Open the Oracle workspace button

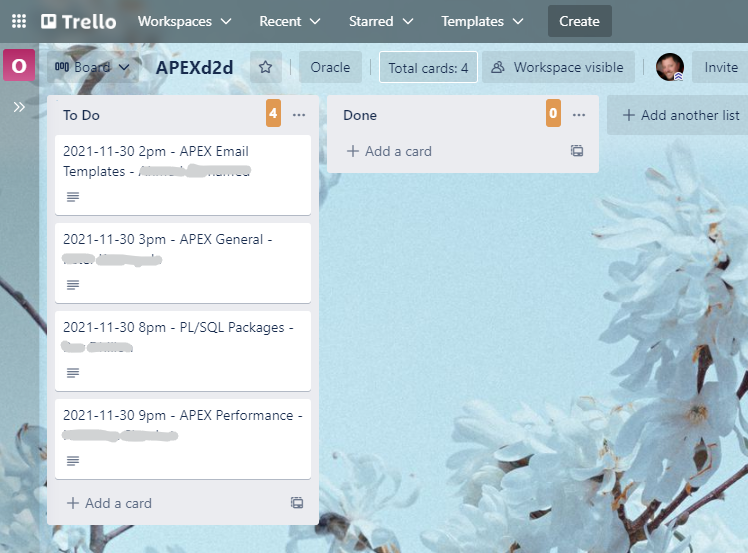(x=330, y=67)
